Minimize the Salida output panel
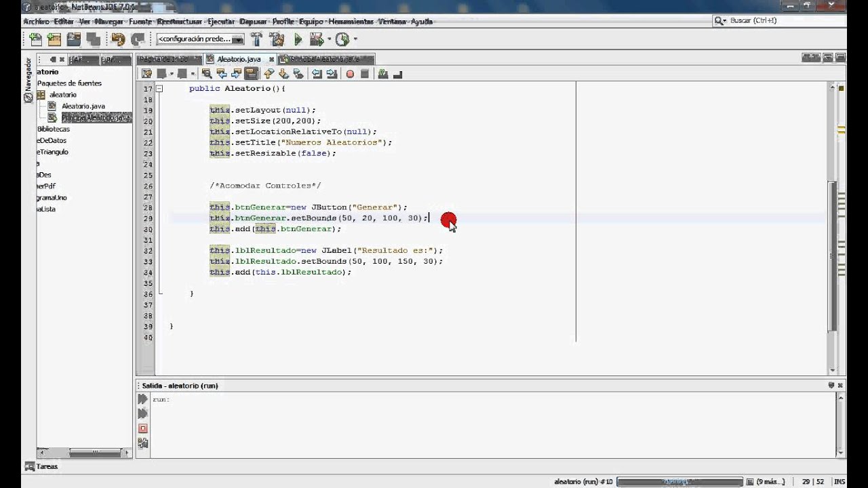868x488 pixels. point(831,385)
